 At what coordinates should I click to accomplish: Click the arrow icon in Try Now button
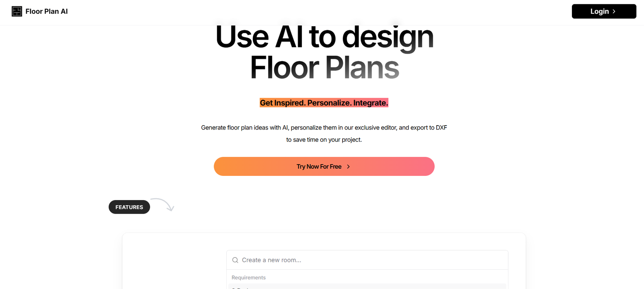(349, 167)
